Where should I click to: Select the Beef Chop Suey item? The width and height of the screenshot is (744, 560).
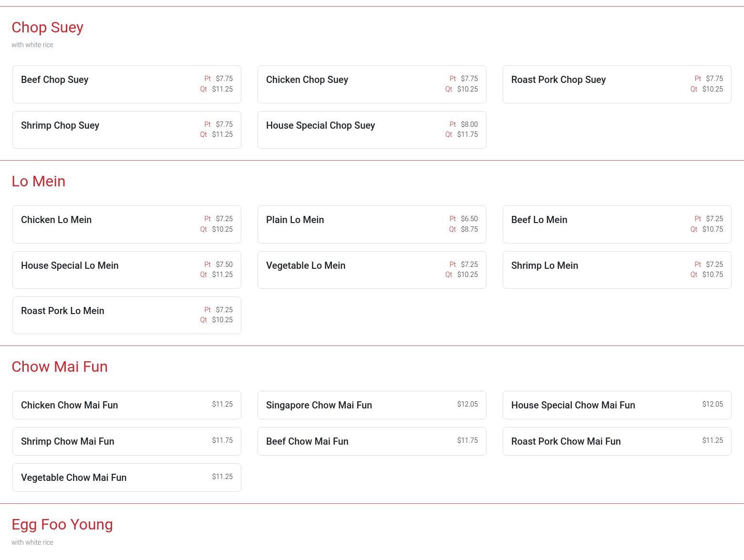(x=126, y=84)
